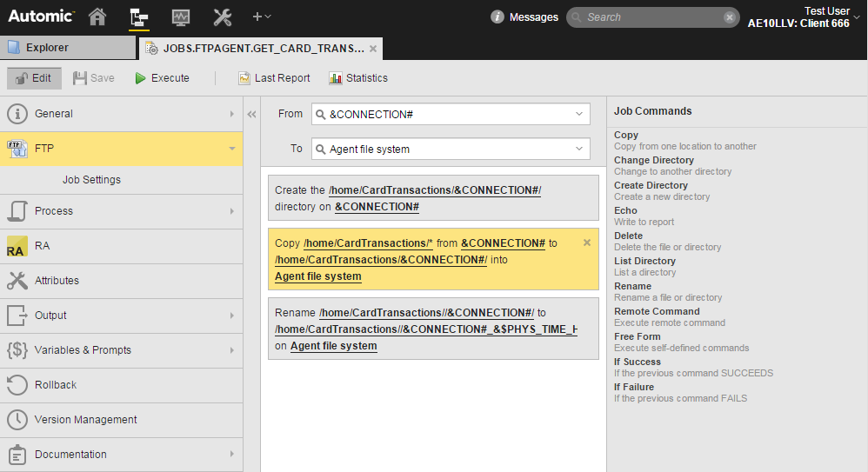View job Statistics
This screenshot has width=868, height=472.
coord(358,78)
